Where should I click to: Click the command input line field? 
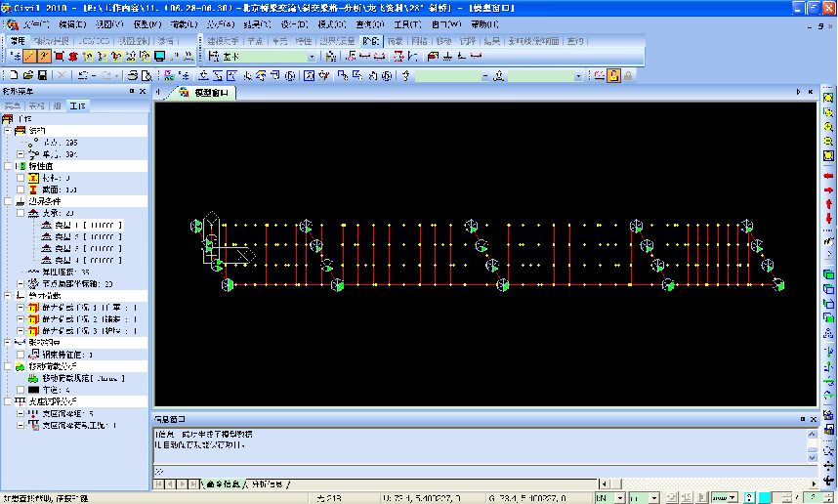[x=485, y=472]
